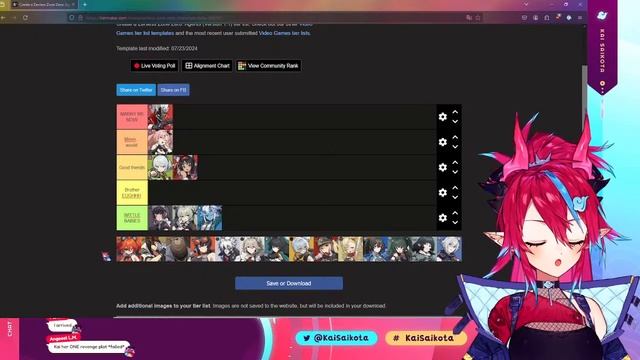Image resolution: width=640 pixels, height=360 pixels.
Task: Move the Good friends tier up
Action: pos(455,163)
